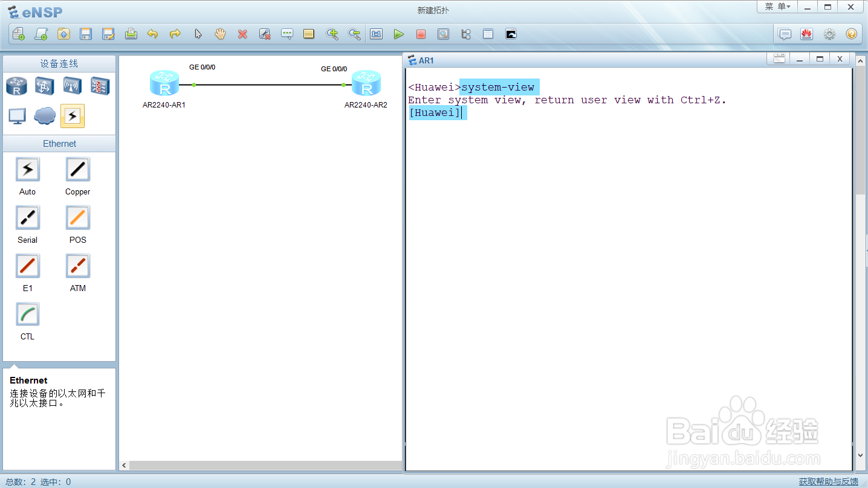
Task: Click the 设备连线 panel header
Action: point(59,64)
